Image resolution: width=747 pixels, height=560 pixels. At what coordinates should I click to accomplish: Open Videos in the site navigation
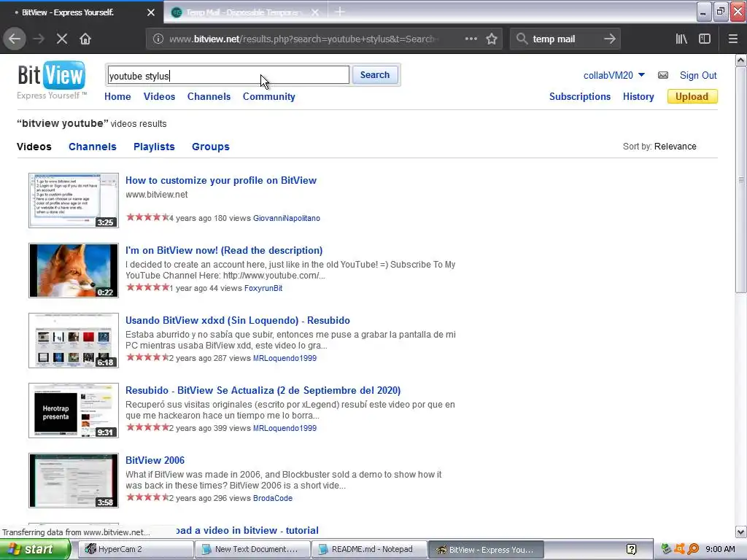159,96
